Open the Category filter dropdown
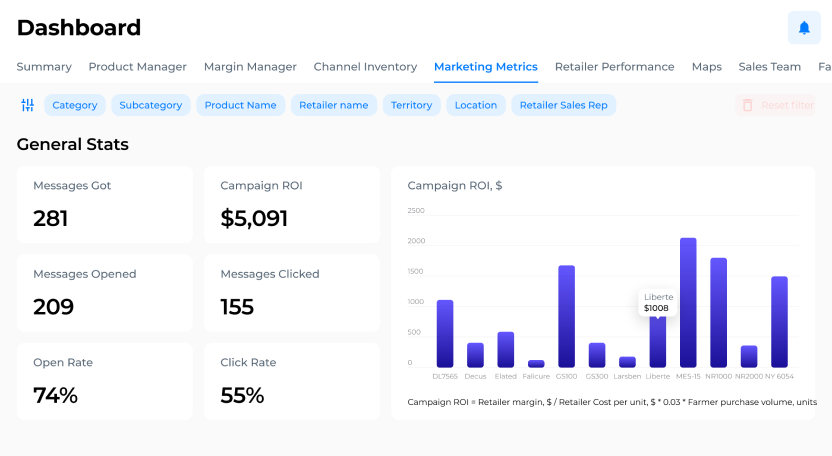The height and width of the screenshot is (456, 832). pyautogui.click(x=75, y=105)
